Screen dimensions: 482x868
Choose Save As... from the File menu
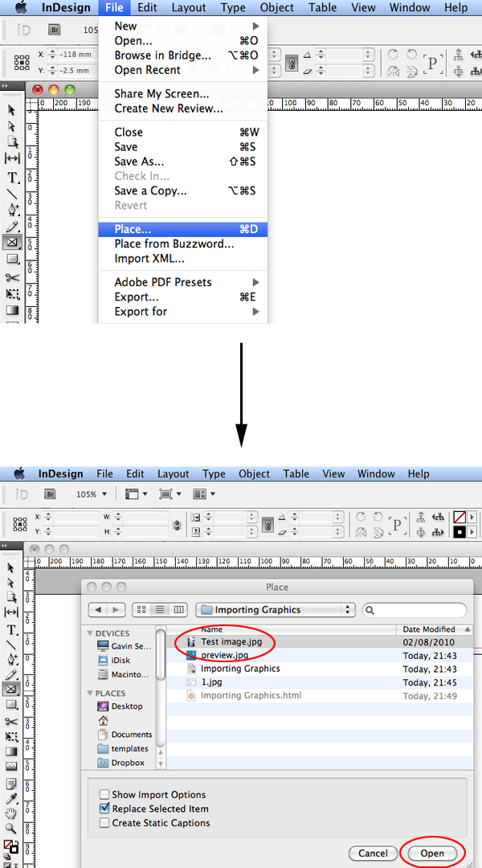pos(182,161)
